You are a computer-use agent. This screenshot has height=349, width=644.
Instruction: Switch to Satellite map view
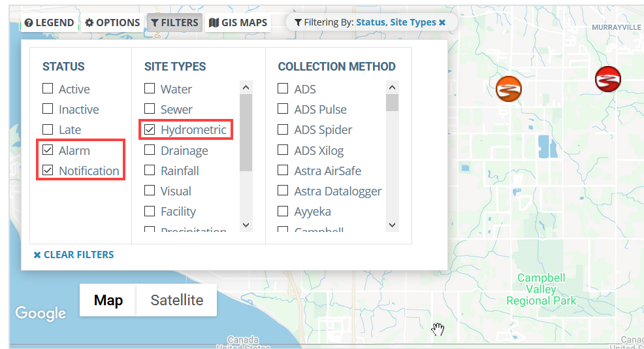176,300
